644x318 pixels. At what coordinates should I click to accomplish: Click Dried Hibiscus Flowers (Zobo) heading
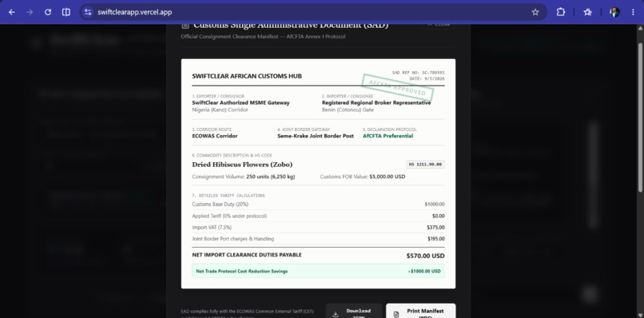(x=242, y=165)
